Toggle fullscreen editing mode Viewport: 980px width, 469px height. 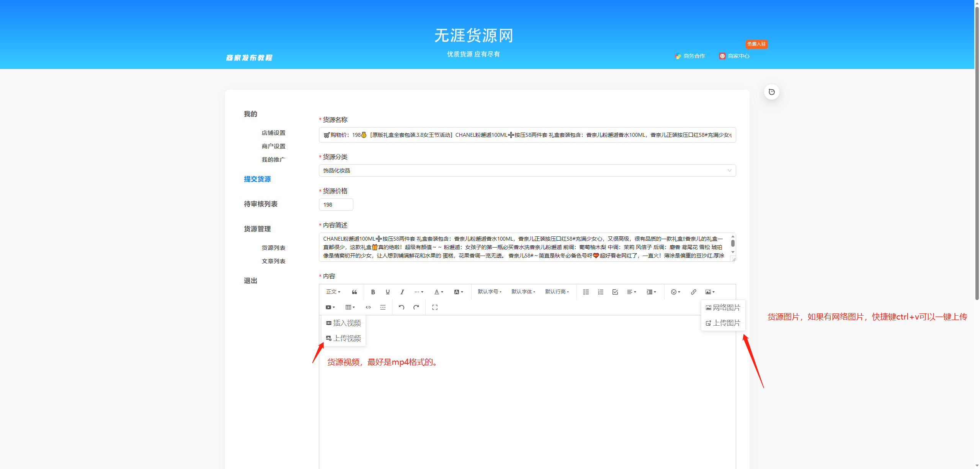click(x=435, y=307)
